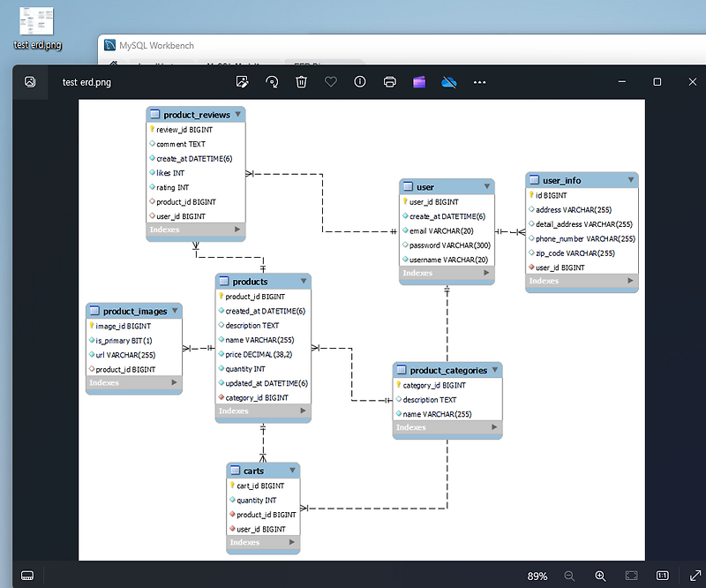Toggle the filmstrip panel bottom left
706x588 pixels.
(x=26, y=575)
